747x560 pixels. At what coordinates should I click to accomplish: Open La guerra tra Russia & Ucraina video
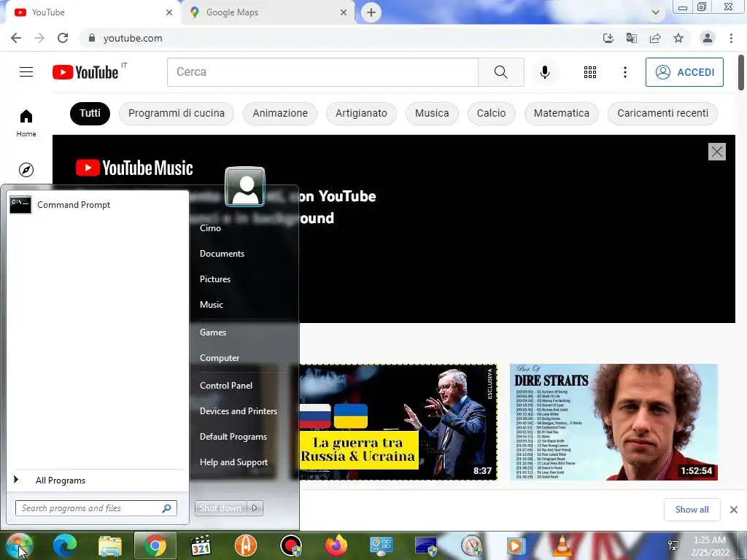(398, 422)
